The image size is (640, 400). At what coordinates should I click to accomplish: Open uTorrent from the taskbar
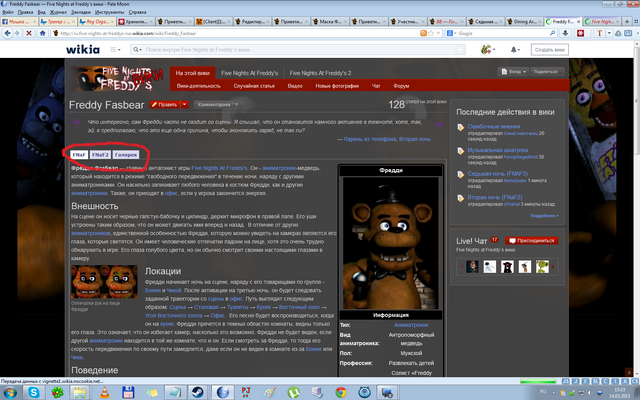click(x=293, y=393)
